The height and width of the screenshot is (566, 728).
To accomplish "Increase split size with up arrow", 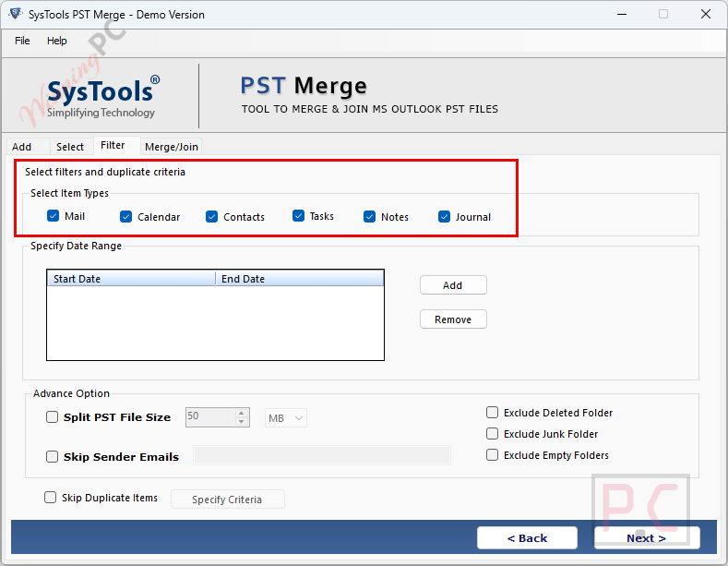I will [242, 413].
